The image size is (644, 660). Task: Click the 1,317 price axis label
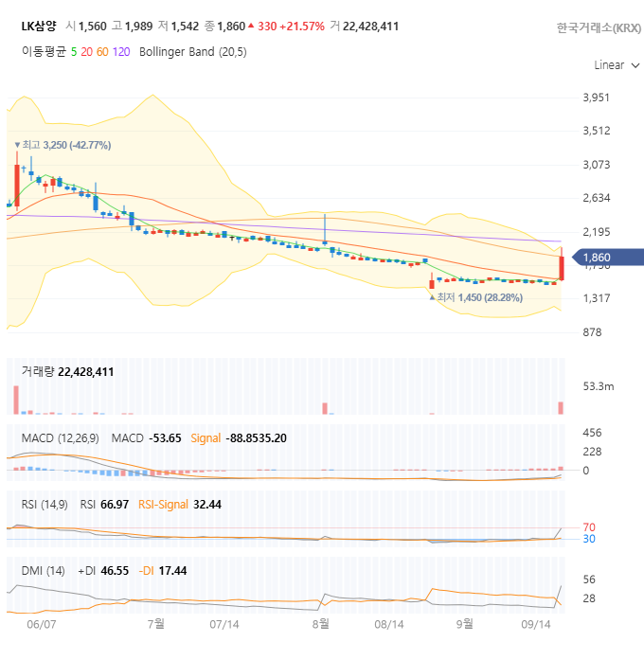[597, 298]
